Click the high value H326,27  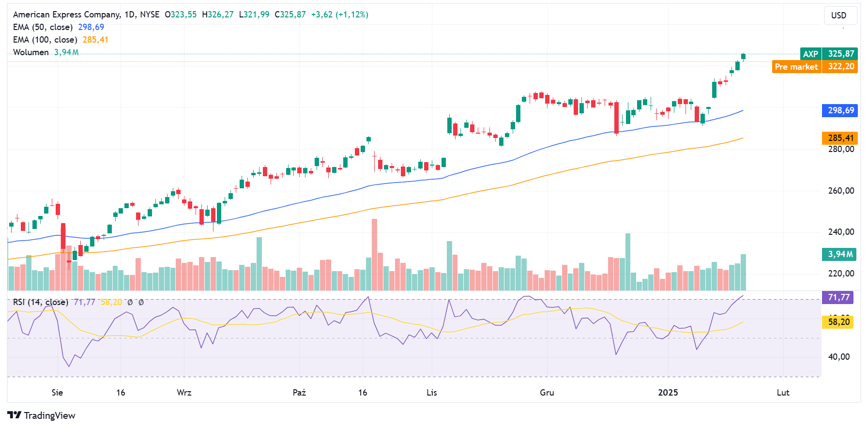tap(218, 15)
